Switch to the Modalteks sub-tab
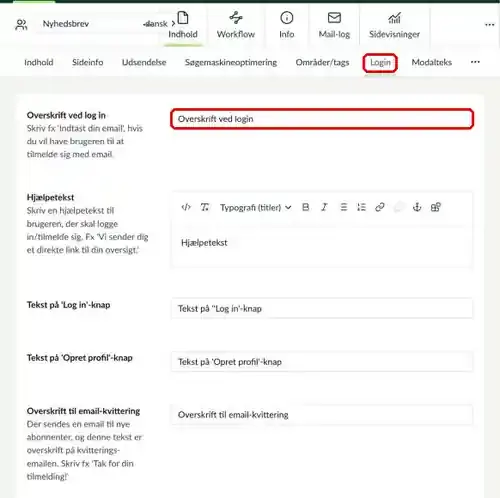This screenshot has height=498, width=500. point(432,62)
